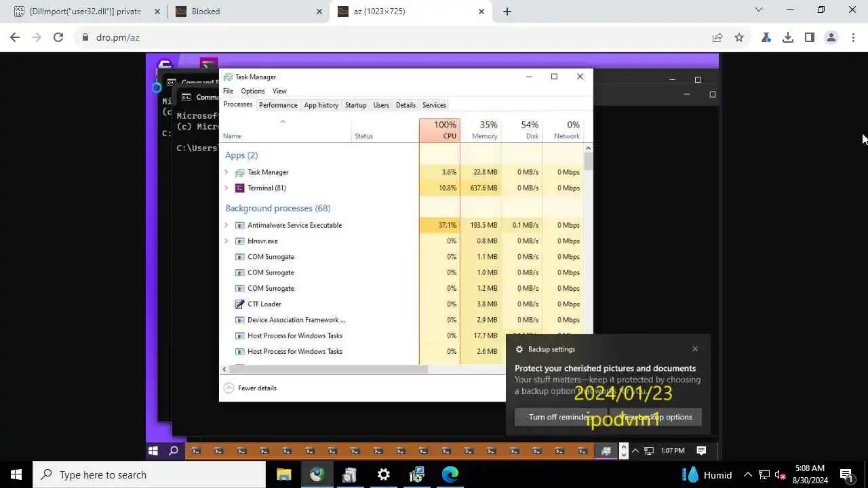Open a new browser tab
This screenshot has width=868, height=488.
click(507, 11)
